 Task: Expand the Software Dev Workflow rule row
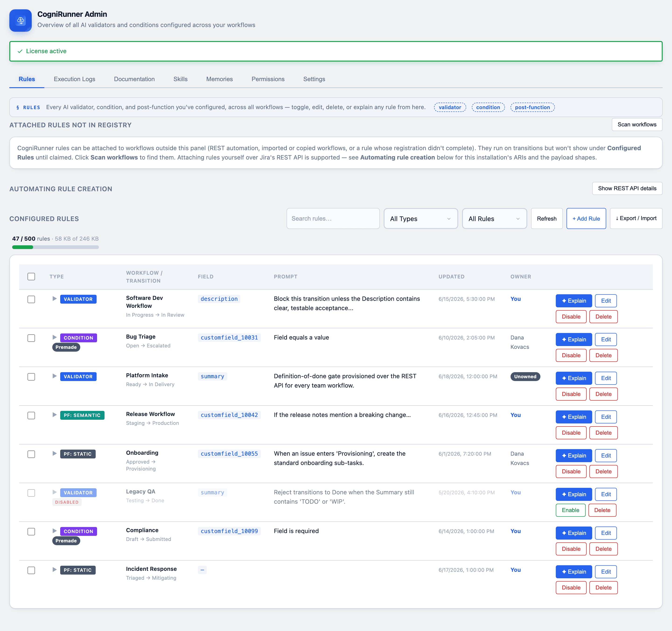[x=54, y=299]
